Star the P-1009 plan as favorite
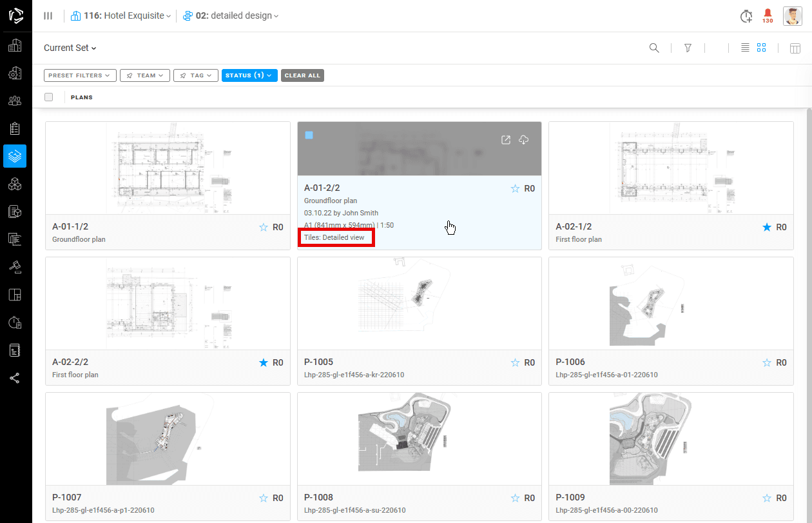 767,498
